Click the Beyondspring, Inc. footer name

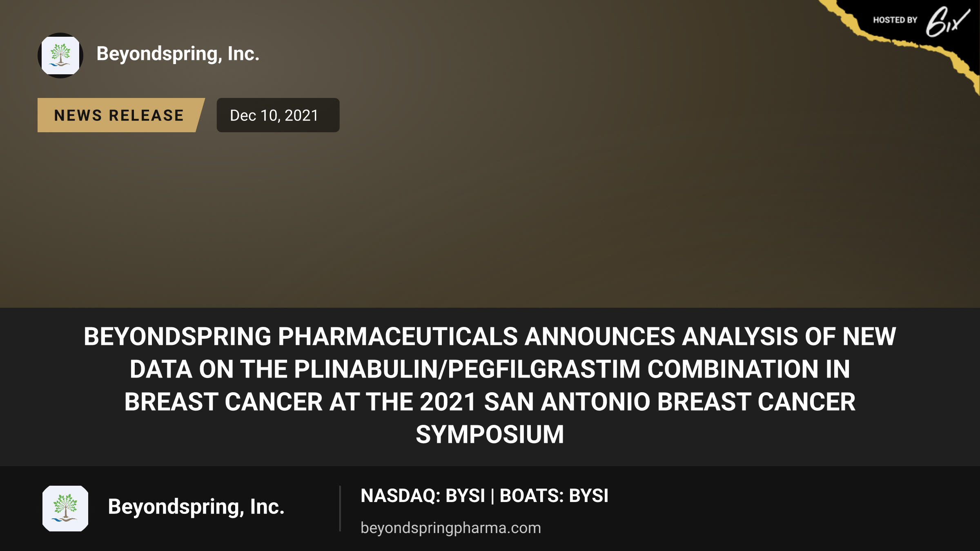196,507
